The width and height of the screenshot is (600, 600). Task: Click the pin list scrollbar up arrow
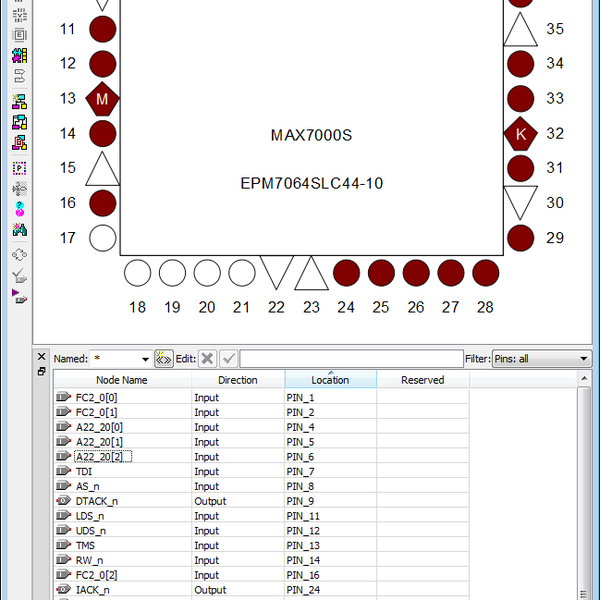point(584,378)
